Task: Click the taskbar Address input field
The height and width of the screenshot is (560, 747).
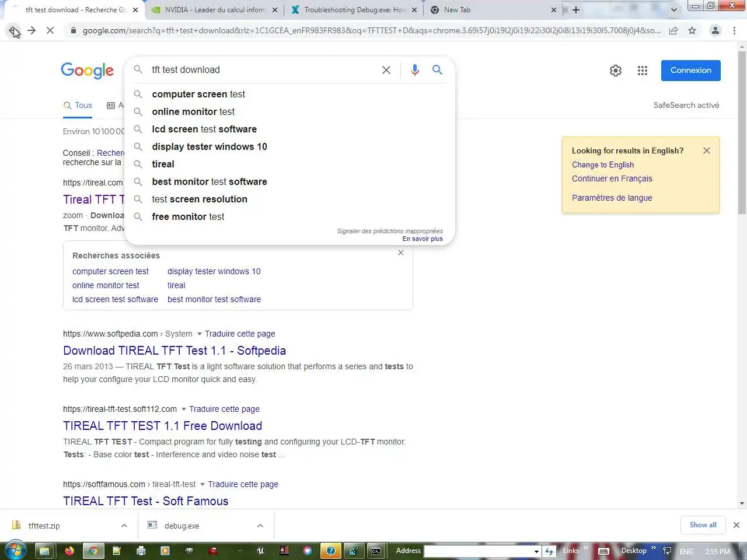Action: click(478, 551)
